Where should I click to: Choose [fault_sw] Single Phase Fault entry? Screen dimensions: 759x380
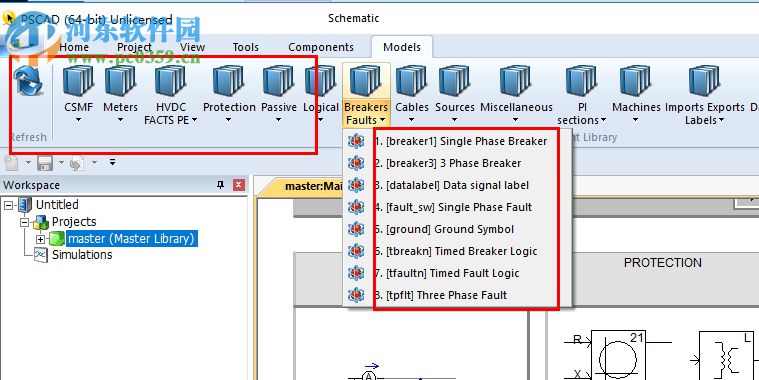point(457,207)
